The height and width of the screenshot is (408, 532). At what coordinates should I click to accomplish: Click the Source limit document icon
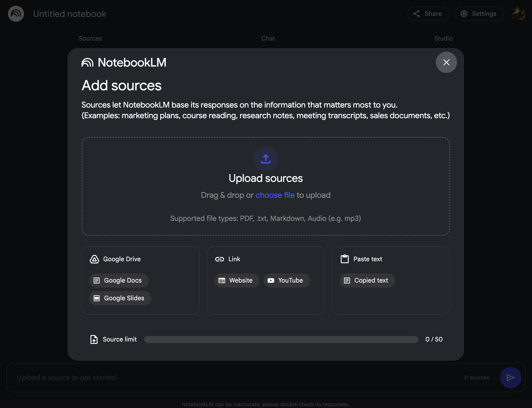pyautogui.click(x=94, y=339)
